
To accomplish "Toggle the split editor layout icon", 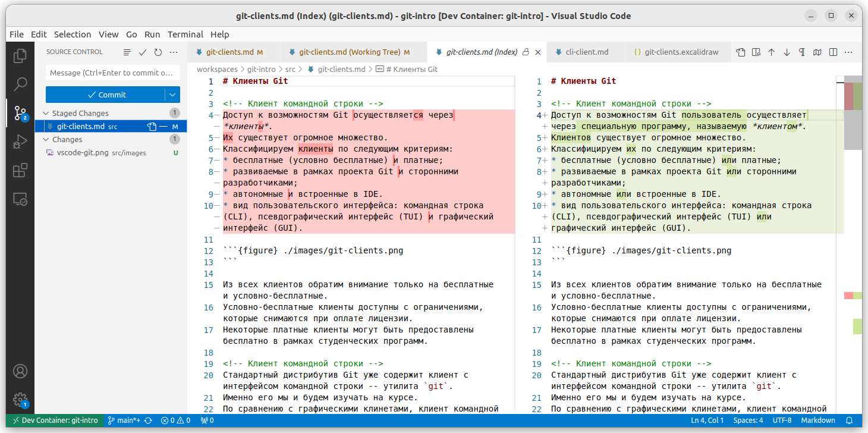I will click(x=833, y=52).
